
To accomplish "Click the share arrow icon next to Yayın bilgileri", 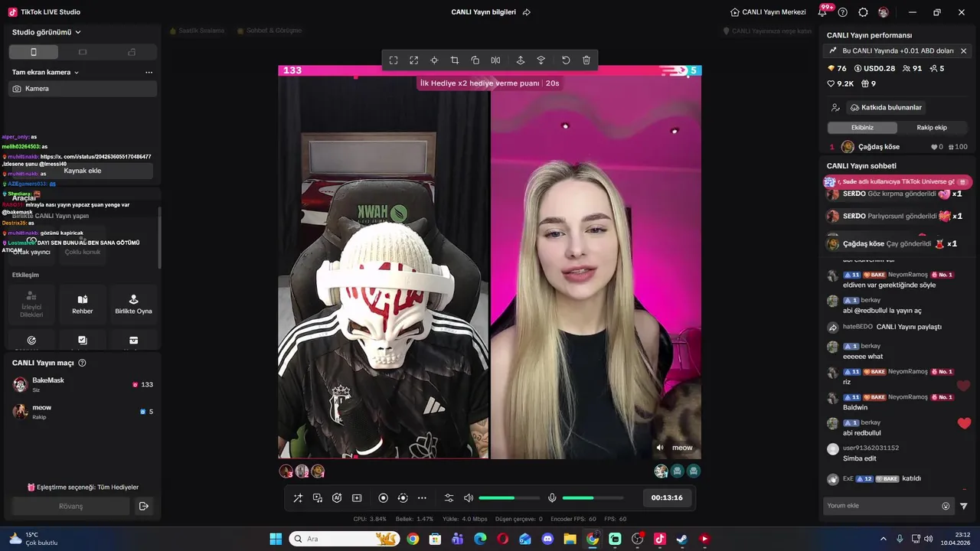I will tap(527, 12).
